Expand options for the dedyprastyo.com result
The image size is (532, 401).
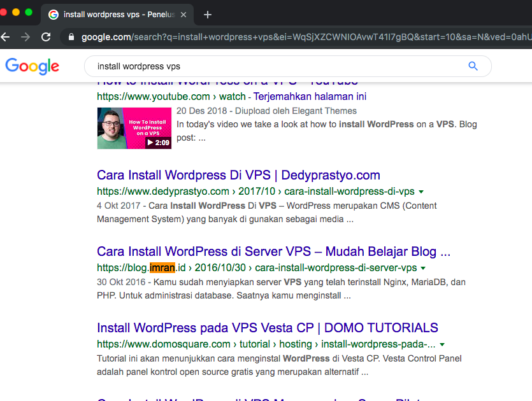(x=421, y=191)
